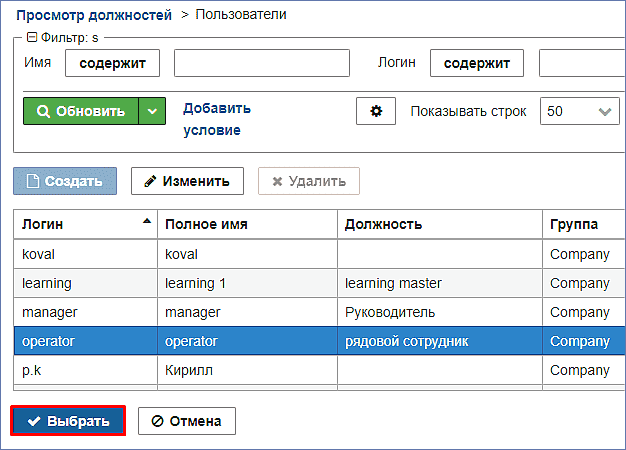Click the pencil icon on Изменить
This screenshot has width=626, height=450.
pyautogui.click(x=150, y=181)
